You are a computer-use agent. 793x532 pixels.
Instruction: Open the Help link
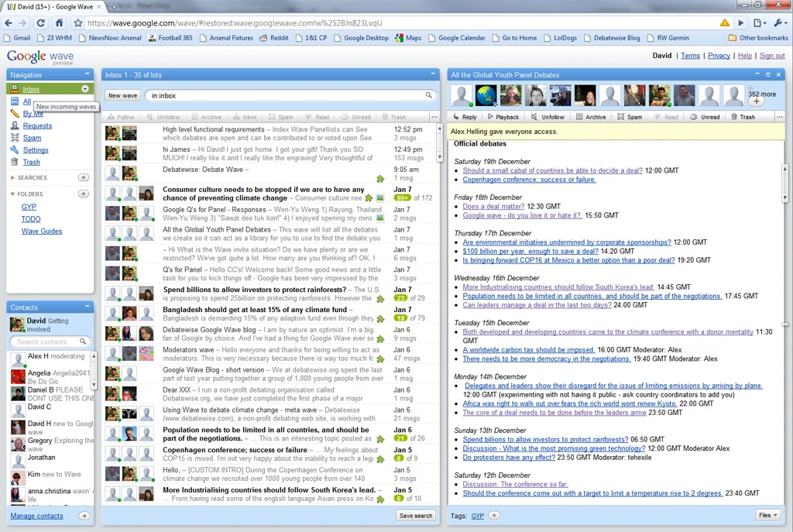pyautogui.click(x=744, y=56)
